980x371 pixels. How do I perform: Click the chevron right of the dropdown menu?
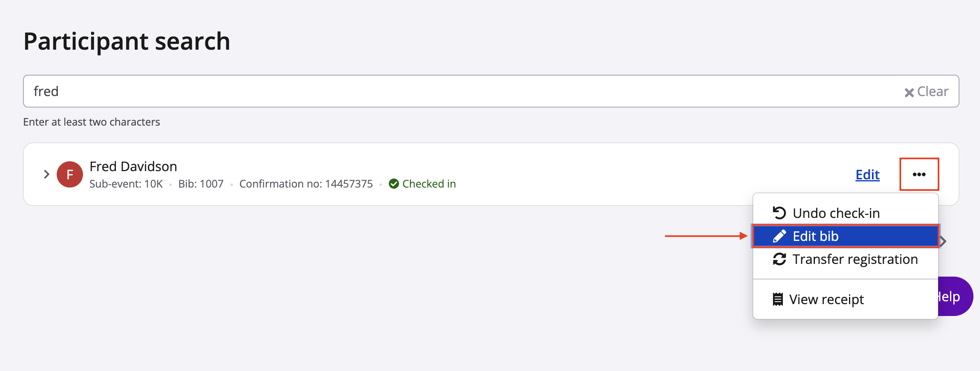point(943,241)
